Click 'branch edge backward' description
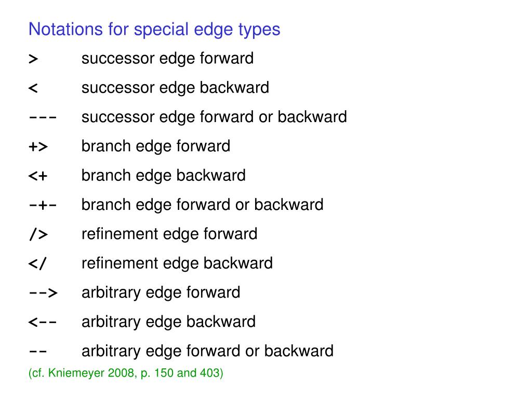This screenshot has width=532, height=399. 164,176
